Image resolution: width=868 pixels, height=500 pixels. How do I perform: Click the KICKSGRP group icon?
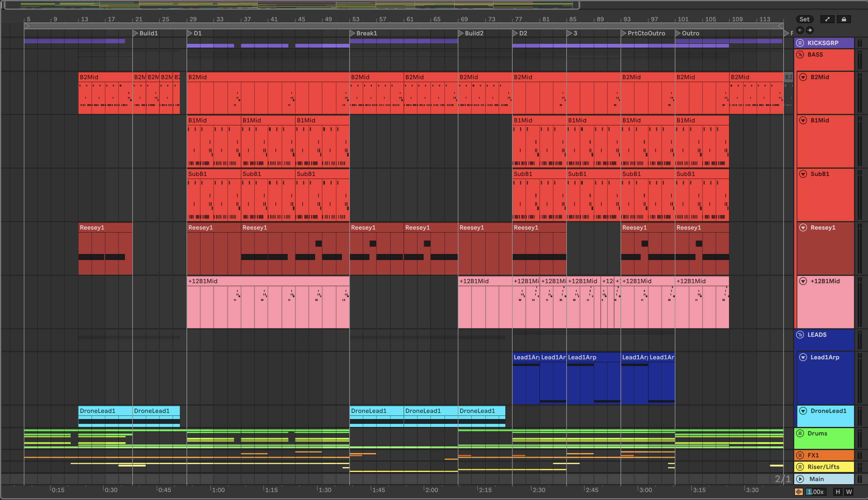tap(800, 43)
